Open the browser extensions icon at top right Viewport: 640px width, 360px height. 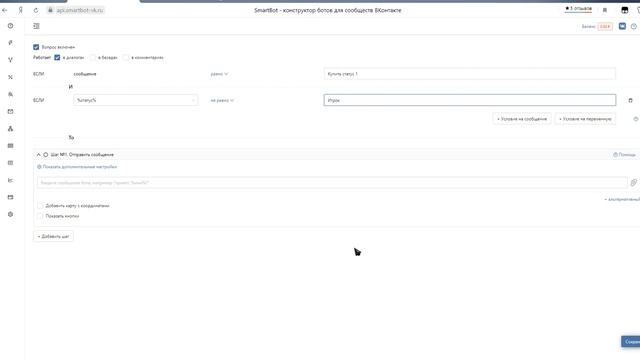pos(624,10)
